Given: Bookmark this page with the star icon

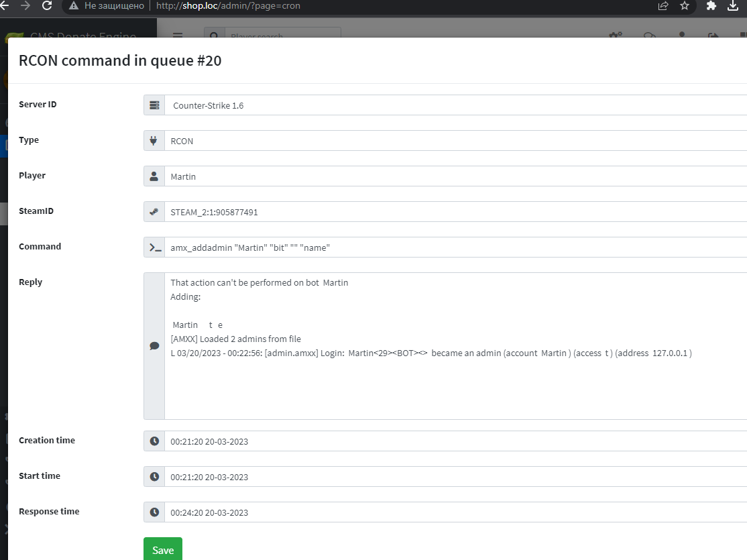Looking at the screenshot, I should [x=684, y=6].
